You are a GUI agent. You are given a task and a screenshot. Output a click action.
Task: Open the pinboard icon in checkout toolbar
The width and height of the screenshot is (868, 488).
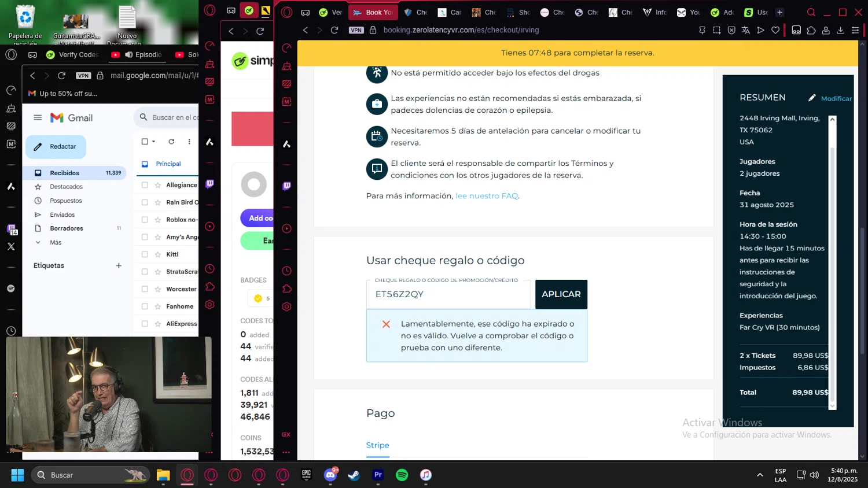click(x=702, y=30)
